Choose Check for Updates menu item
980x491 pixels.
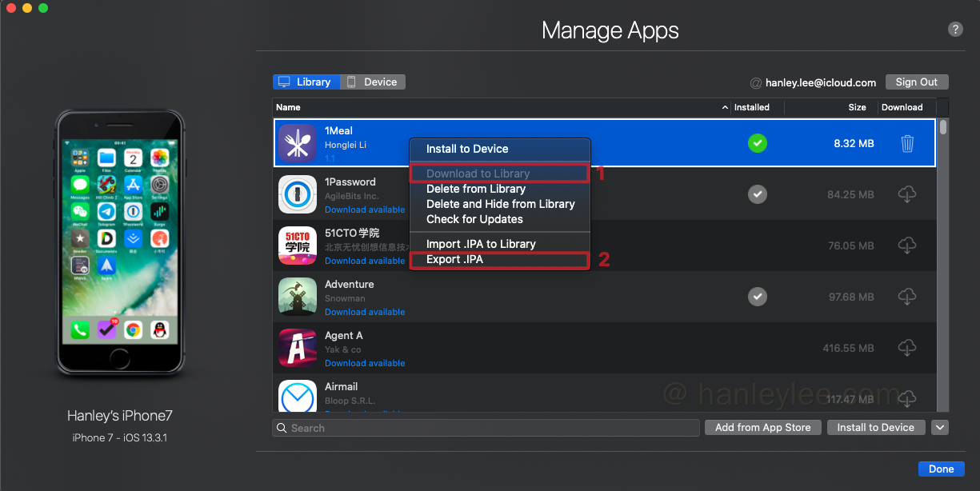click(500, 219)
